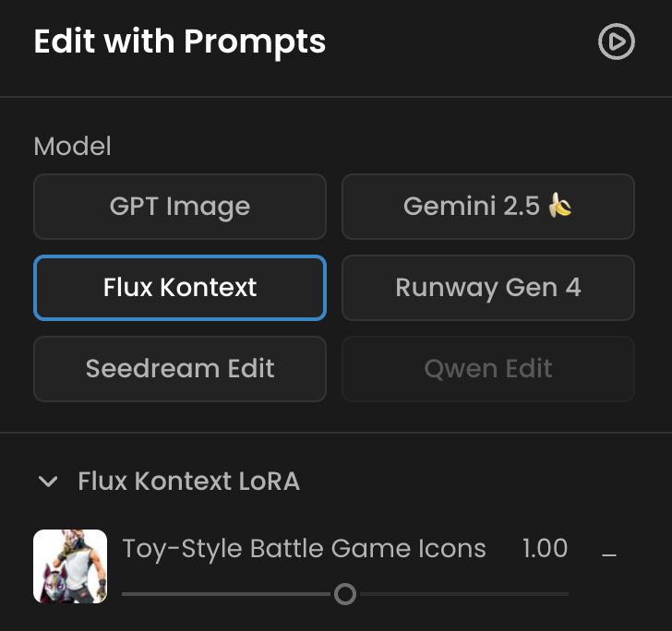Click the Edit with Prompts panel title
The image size is (672, 631).
[x=180, y=42]
